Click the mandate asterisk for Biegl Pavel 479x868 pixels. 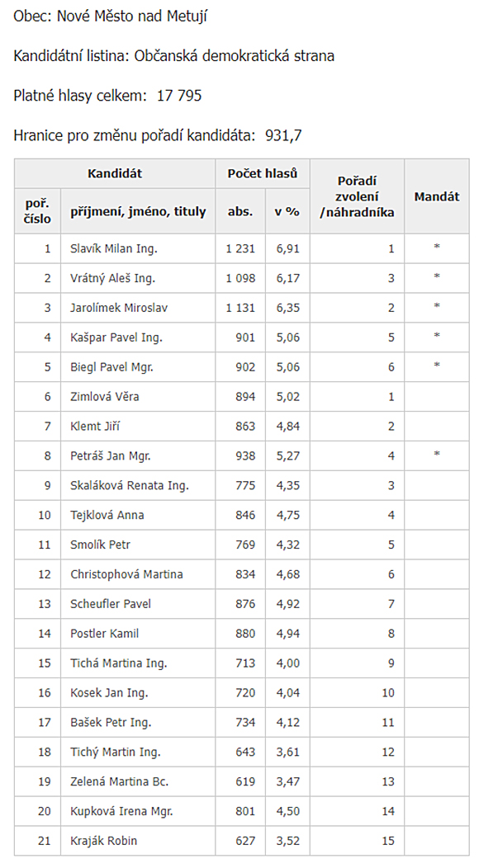pos(437,366)
